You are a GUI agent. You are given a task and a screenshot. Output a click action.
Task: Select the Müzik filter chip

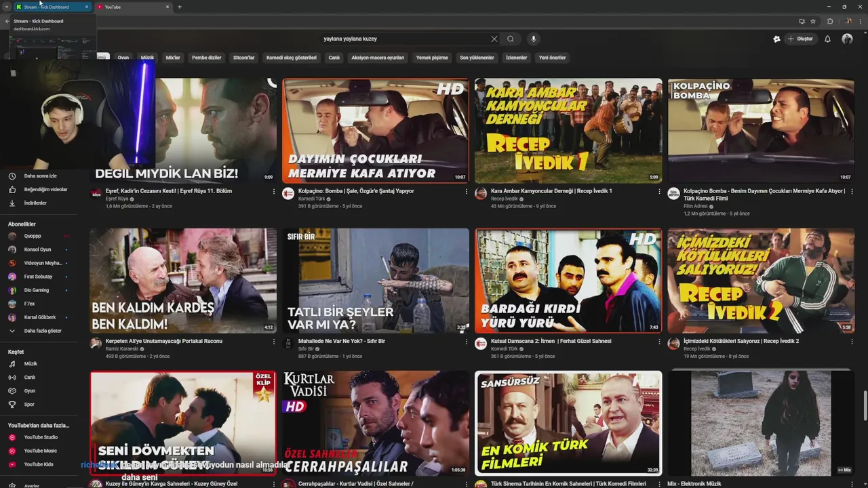tap(147, 58)
